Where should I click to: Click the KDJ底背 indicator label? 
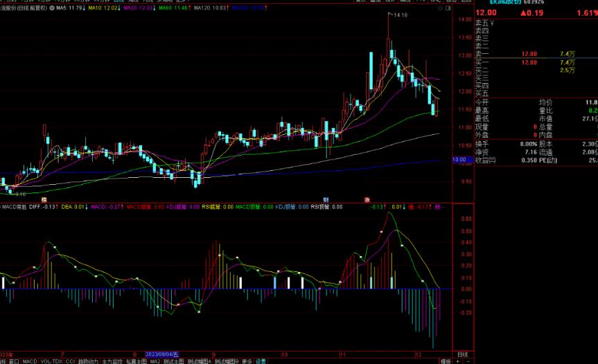[x=183, y=207]
